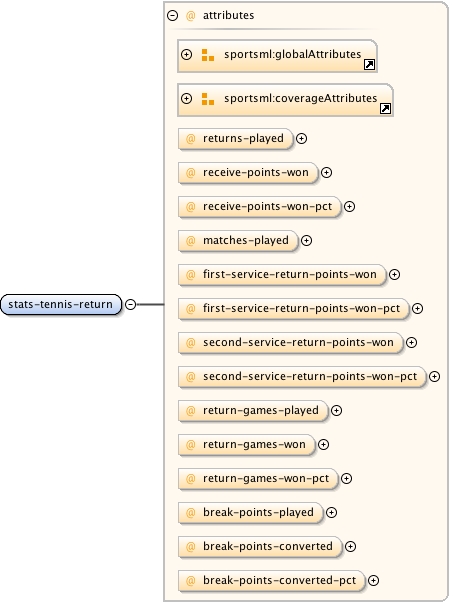Click the orange group icon beside sportsml:globalAttributes
Image resolution: width=466 pixels, height=603 pixels.
pos(208,55)
